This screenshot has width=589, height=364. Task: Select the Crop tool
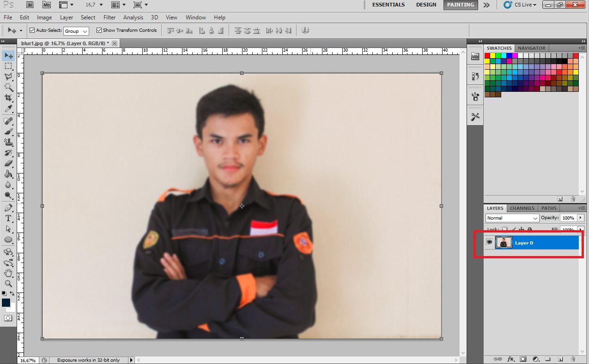(8, 98)
